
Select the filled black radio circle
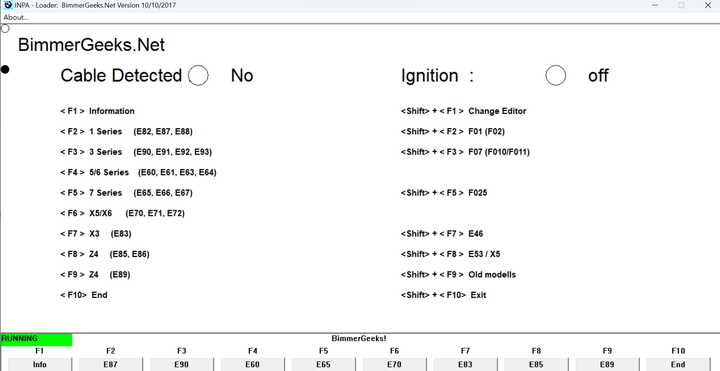pos(5,69)
